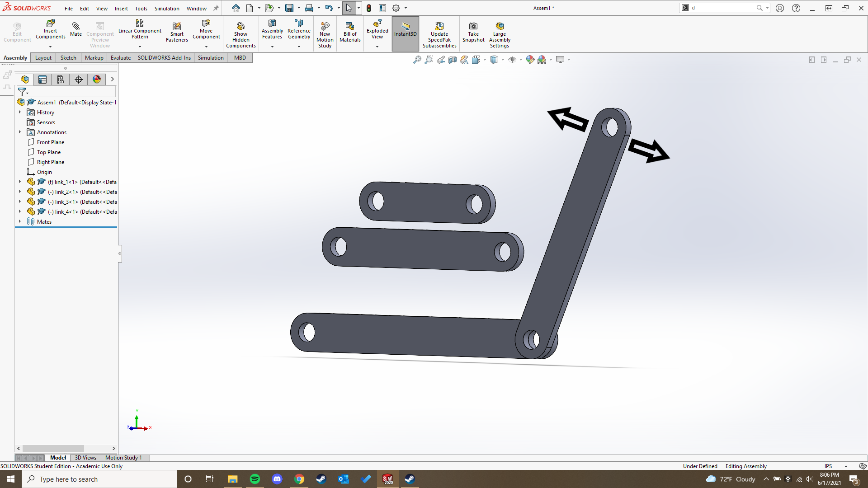Select the Front Plane in the tree
The image size is (868, 488).
51,142
